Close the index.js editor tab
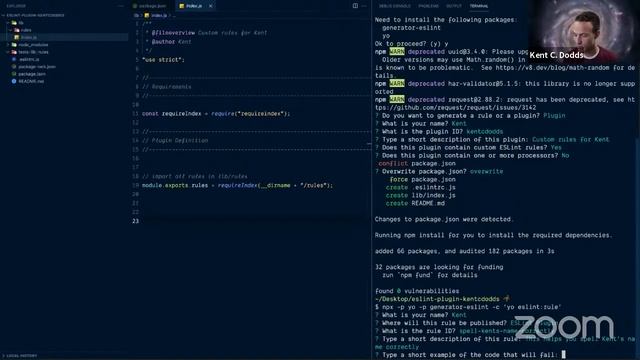The width and height of the screenshot is (640, 360). 211,6
